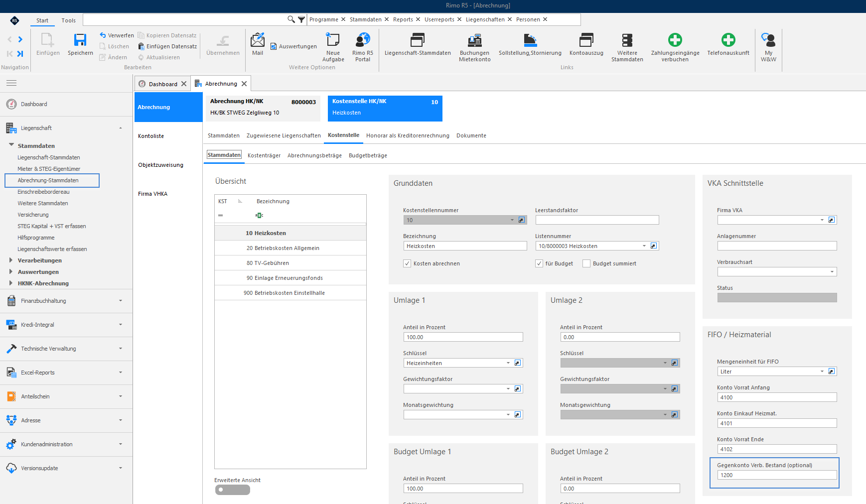Click the Speichern save icon
The height and width of the screenshot is (504, 866).
tap(80, 40)
